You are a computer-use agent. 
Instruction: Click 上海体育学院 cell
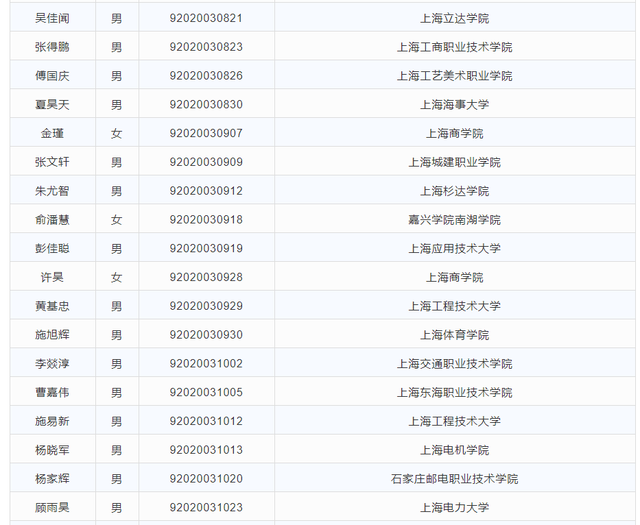coord(455,335)
